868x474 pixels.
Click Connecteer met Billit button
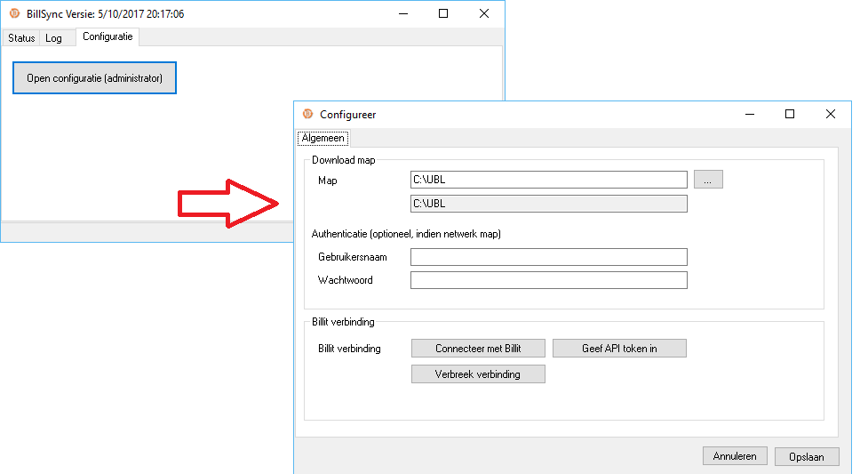(x=478, y=349)
